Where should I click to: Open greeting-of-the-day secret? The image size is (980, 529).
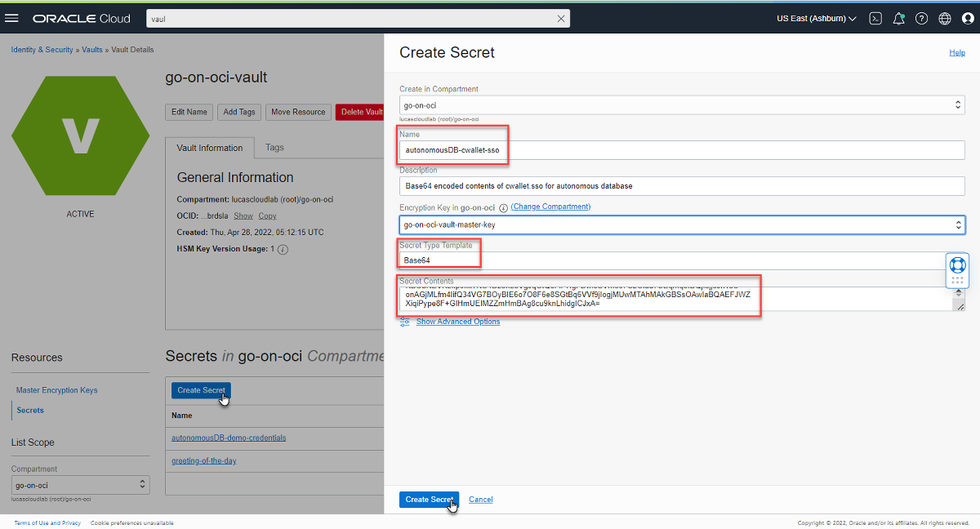(x=204, y=461)
